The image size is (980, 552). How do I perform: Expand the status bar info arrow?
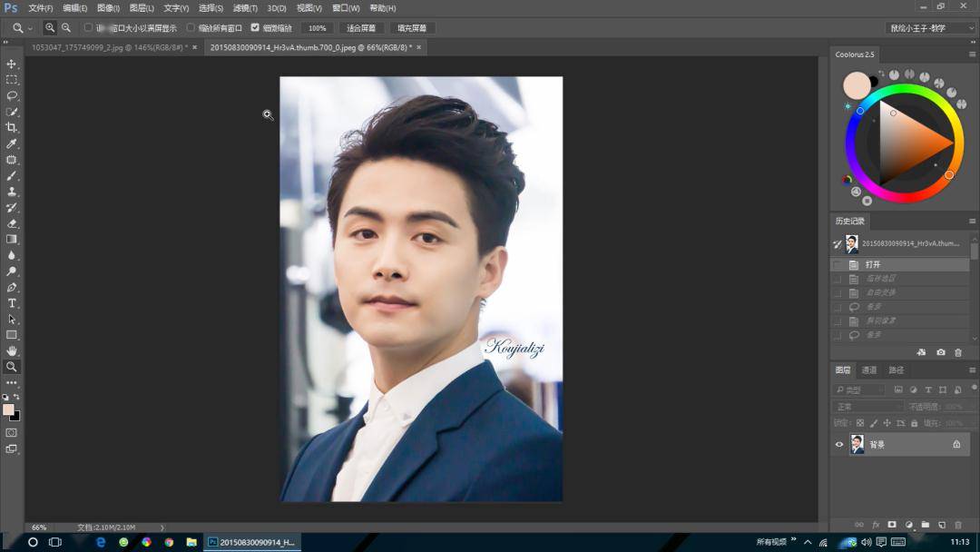[162, 527]
